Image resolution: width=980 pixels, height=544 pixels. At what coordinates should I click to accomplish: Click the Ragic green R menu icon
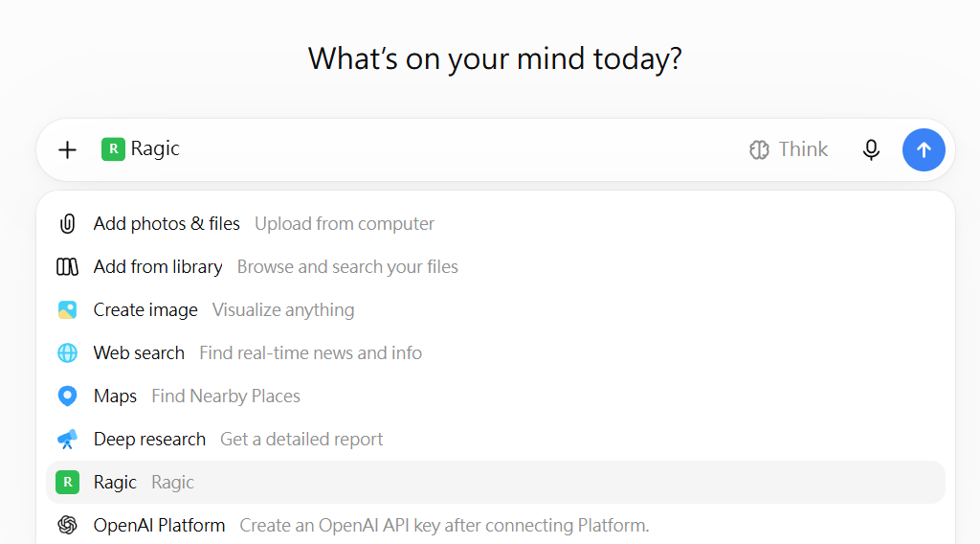pos(68,483)
